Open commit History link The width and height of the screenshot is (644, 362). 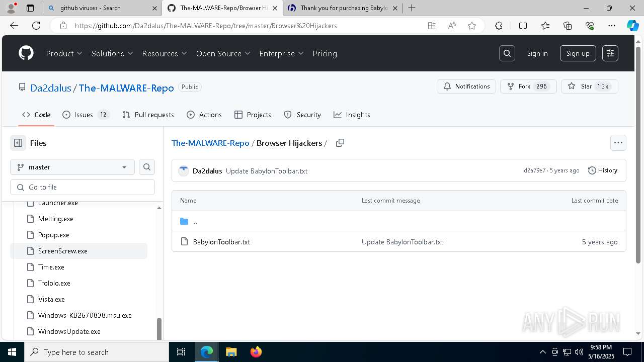pos(603,170)
